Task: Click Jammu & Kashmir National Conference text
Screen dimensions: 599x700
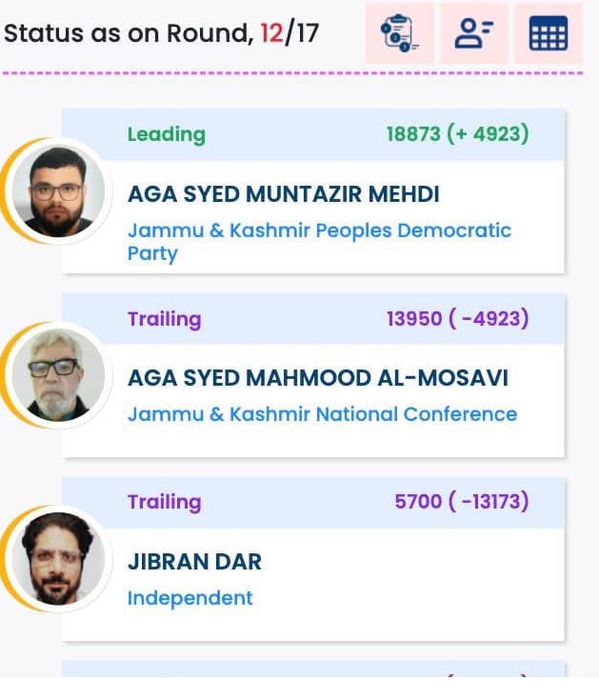Action: point(322,414)
